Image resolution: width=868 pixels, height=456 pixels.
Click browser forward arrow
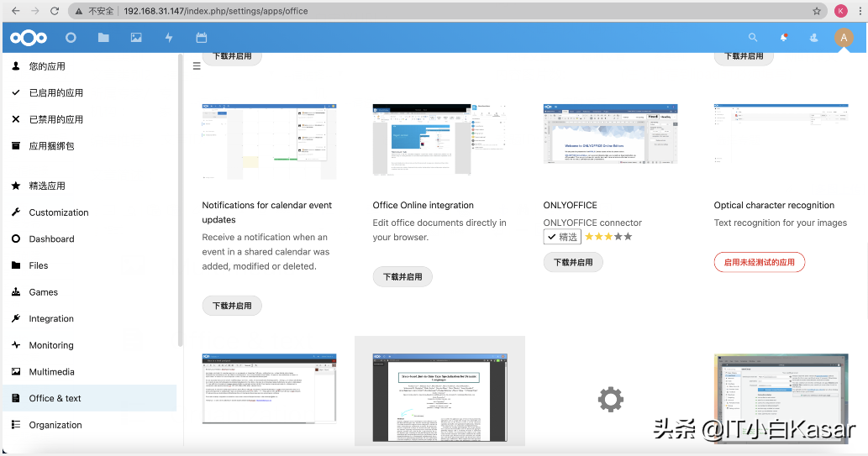[x=35, y=11]
